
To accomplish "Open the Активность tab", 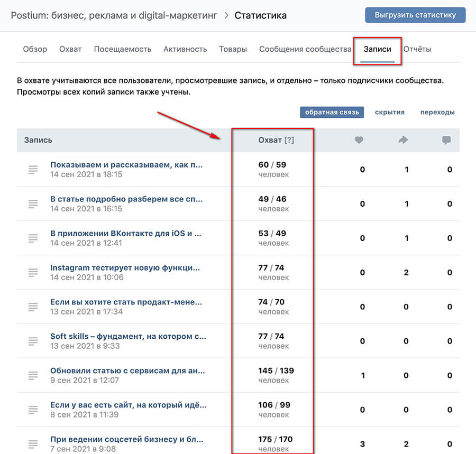I will [x=185, y=49].
